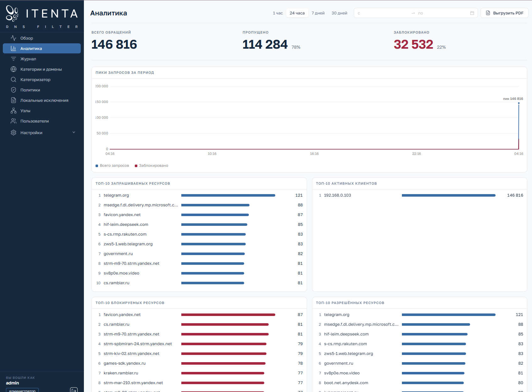
Task: Go to Политики page
Action: [x=42, y=90]
